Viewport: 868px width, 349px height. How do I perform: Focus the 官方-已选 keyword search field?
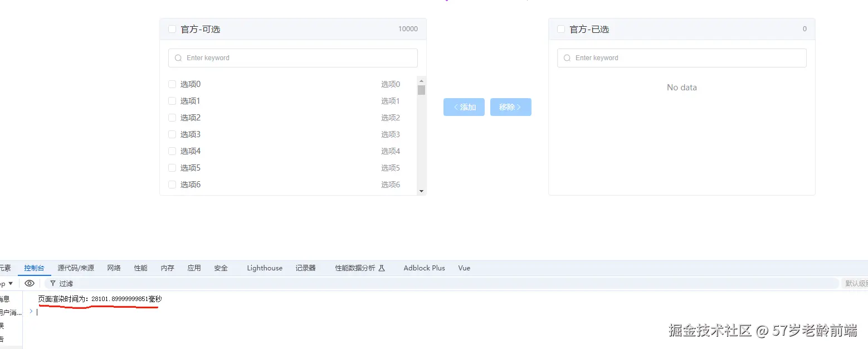(682, 58)
